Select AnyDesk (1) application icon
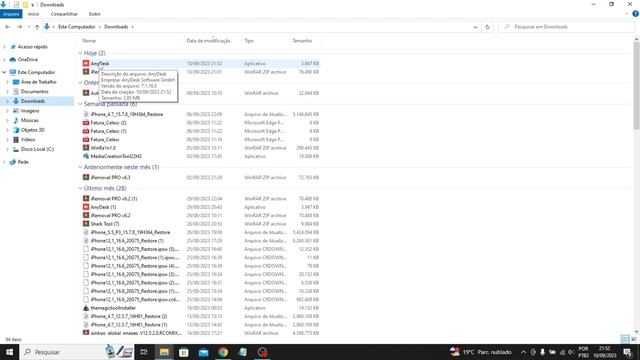 (x=86, y=207)
